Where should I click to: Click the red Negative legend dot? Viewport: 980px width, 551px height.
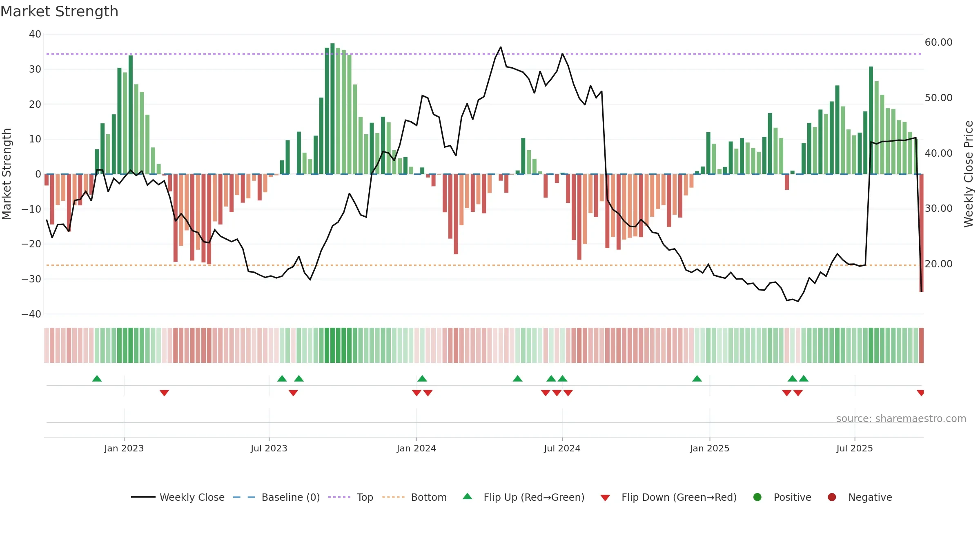832,497
